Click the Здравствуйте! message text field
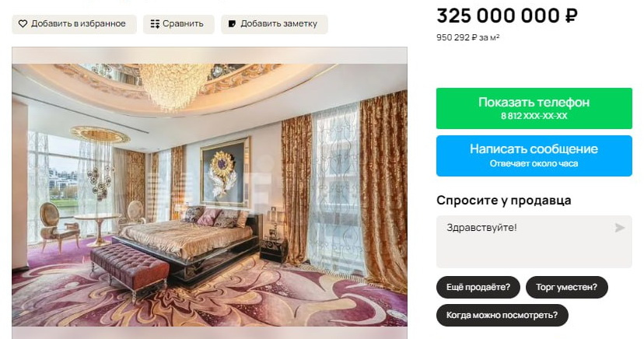This screenshot has height=339, width=644. (x=534, y=242)
